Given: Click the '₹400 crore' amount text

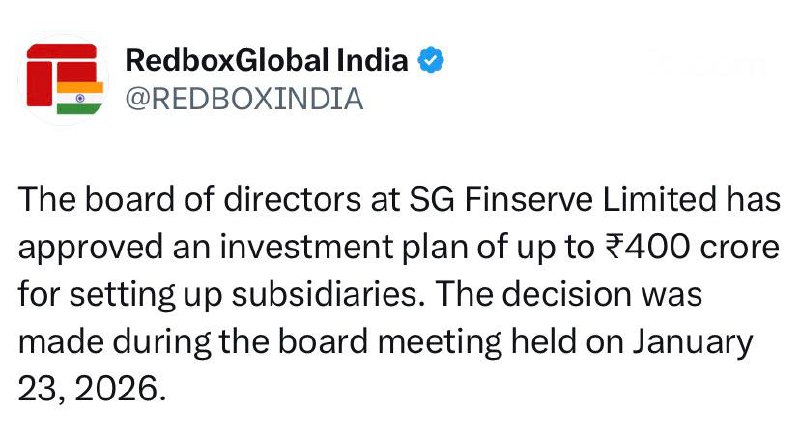Looking at the screenshot, I should coord(691,247).
